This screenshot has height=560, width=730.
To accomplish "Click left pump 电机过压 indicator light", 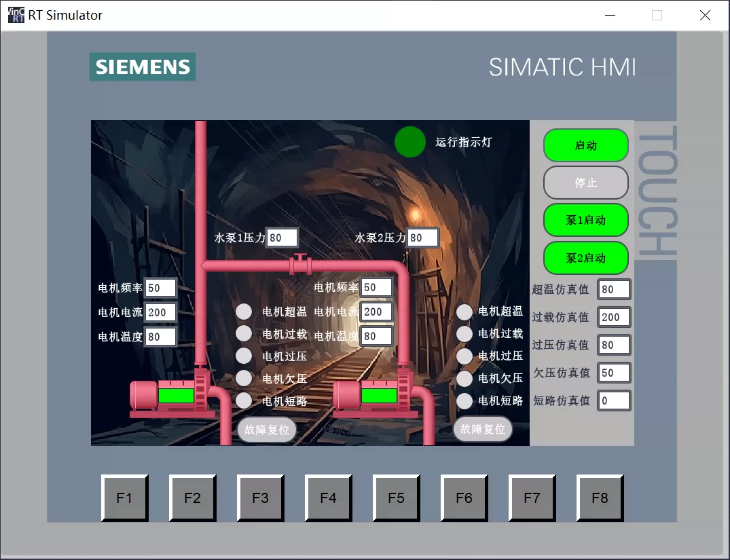I will coord(244,356).
